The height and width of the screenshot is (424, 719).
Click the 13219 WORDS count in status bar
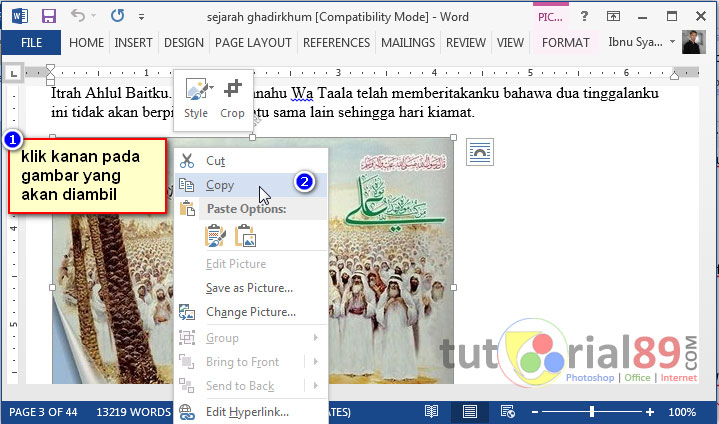[133, 412]
